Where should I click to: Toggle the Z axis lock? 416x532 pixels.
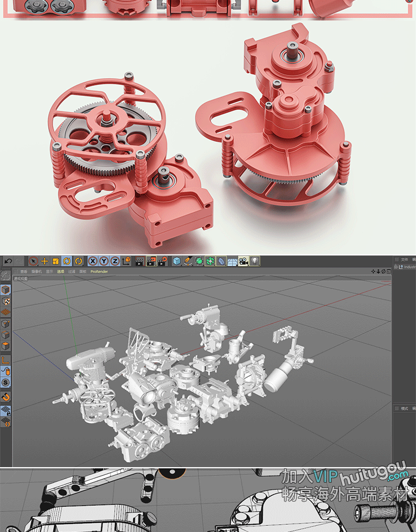115,261
